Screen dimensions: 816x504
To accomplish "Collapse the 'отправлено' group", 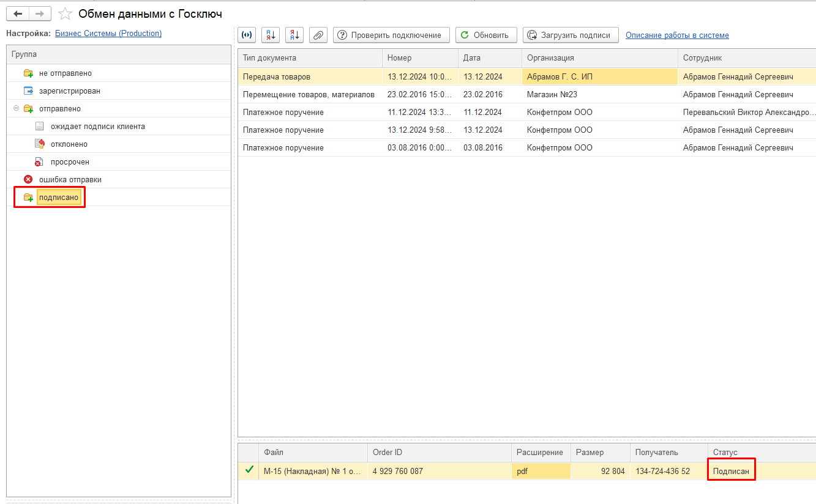I will click(x=16, y=108).
